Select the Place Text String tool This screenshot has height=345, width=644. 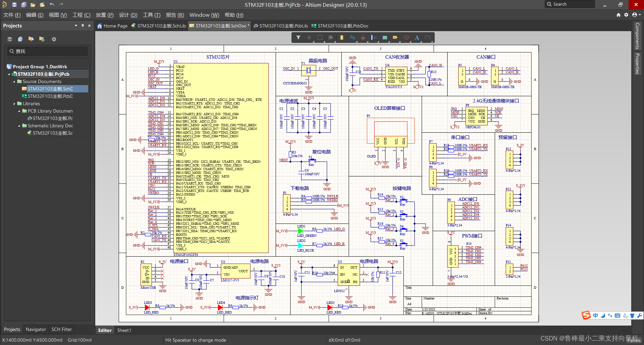417,38
